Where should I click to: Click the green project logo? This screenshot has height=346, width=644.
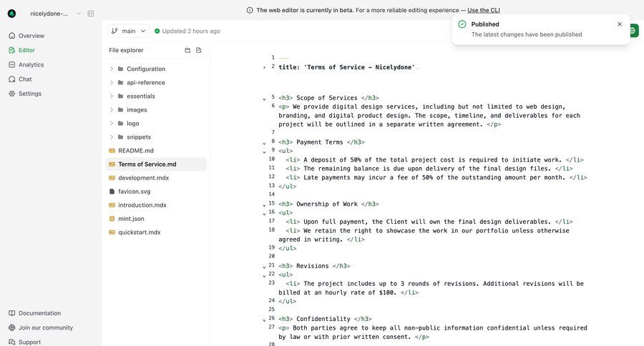[x=11, y=14]
